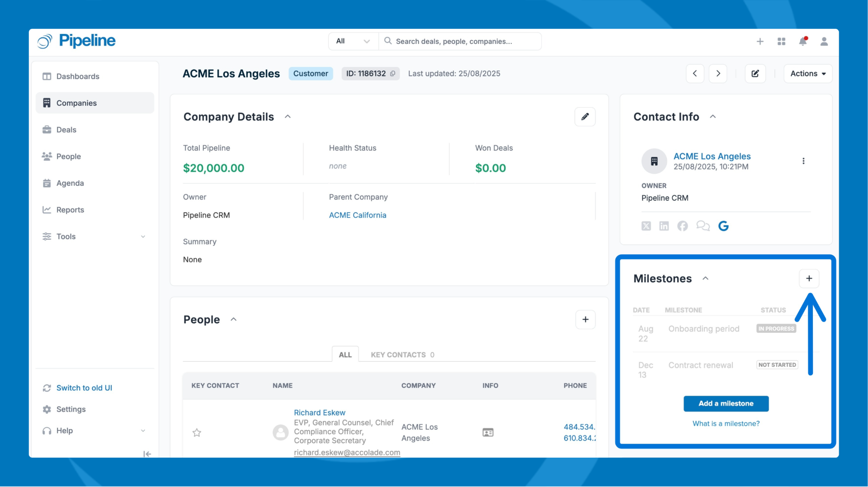Viewport: 868px width, 487px height.
Task: Click the COMPANY column header
Action: pyautogui.click(x=419, y=386)
